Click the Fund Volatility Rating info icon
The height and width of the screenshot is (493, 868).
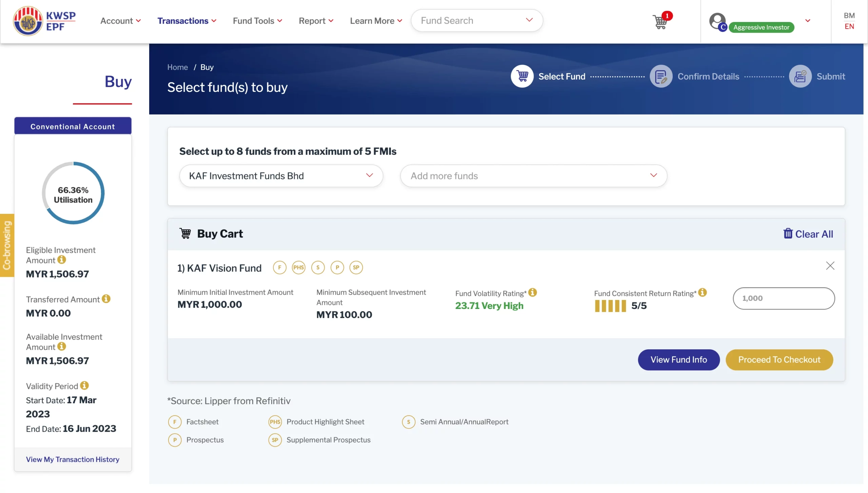pos(532,292)
